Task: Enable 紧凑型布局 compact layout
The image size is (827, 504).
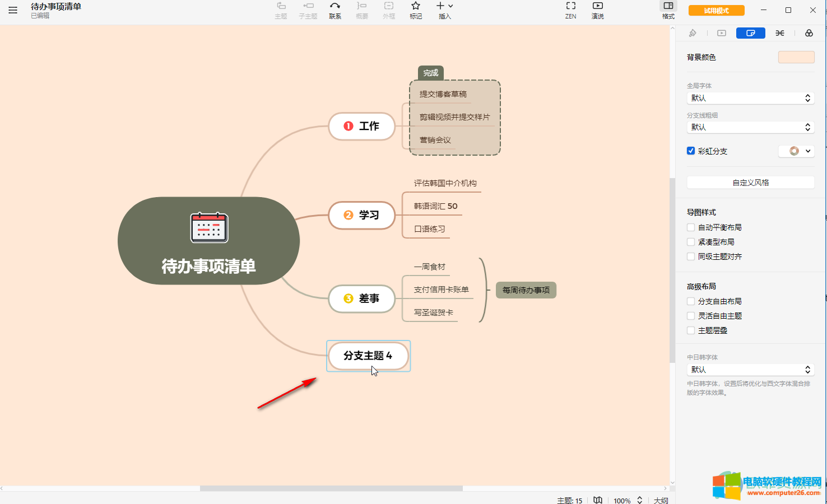Action: coord(691,242)
